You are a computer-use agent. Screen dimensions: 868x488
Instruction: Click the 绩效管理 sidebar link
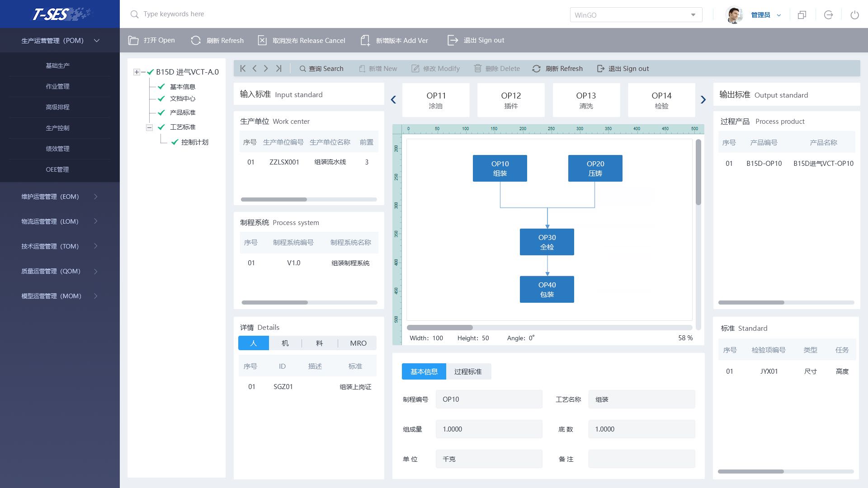57,149
